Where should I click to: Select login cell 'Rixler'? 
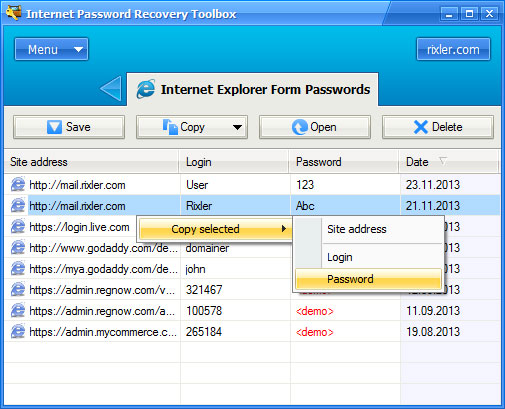pos(199,206)
